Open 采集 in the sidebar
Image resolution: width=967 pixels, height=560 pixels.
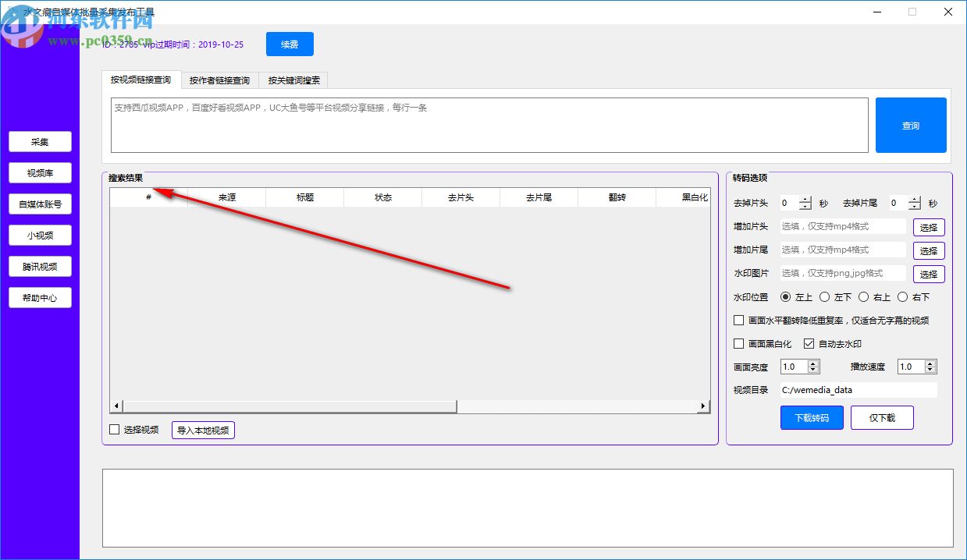(40, 142)
